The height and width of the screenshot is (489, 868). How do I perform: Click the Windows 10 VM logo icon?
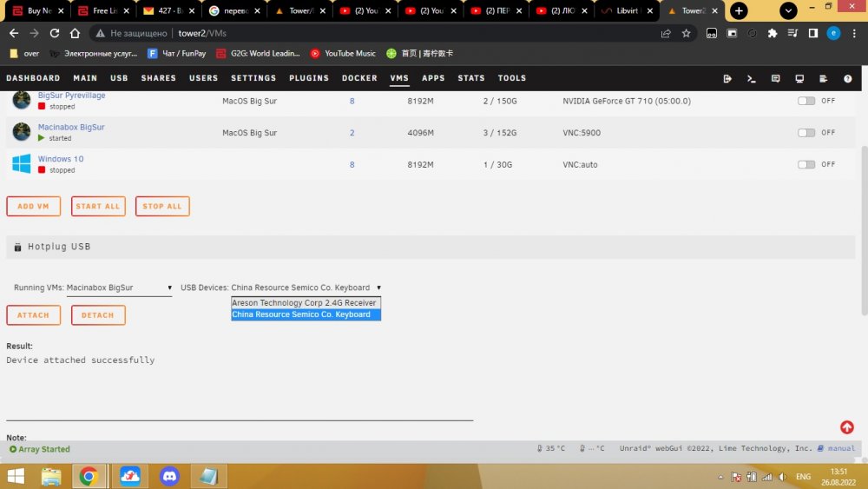pyautogui.click(x=22, y=164)
